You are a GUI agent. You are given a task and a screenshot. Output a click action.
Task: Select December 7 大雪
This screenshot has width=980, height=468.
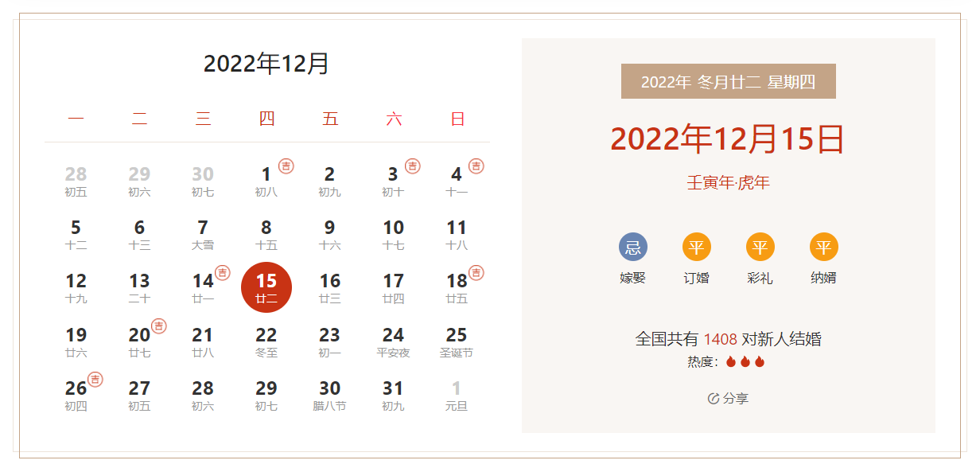click(203, 235)
